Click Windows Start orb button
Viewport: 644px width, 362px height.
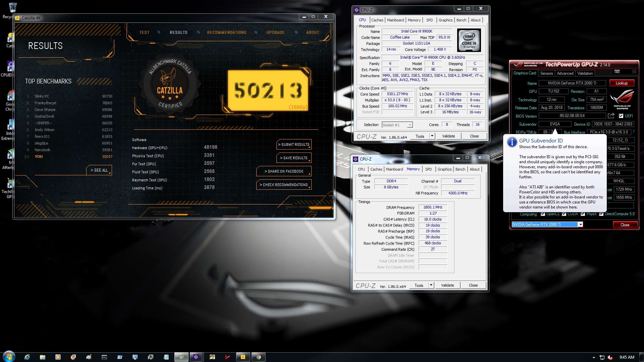(9, 356)
